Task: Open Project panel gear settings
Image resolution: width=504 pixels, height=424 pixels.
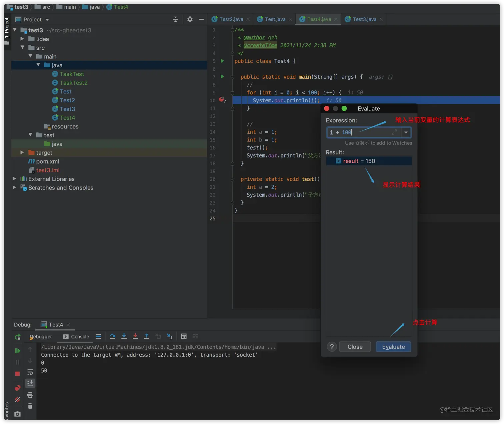Action: click(190, 19)
